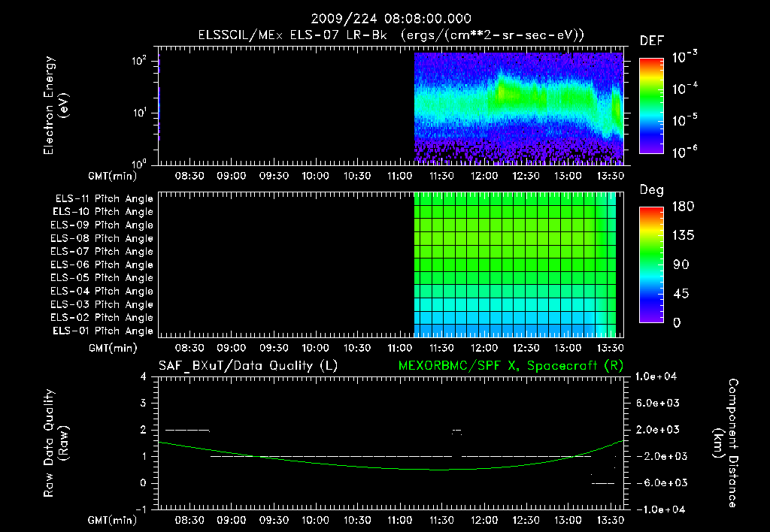Select the green MEXORBMC/SPF X, Spacecraft (R) title
770x532 pixels.
click(x=511, y=366)
